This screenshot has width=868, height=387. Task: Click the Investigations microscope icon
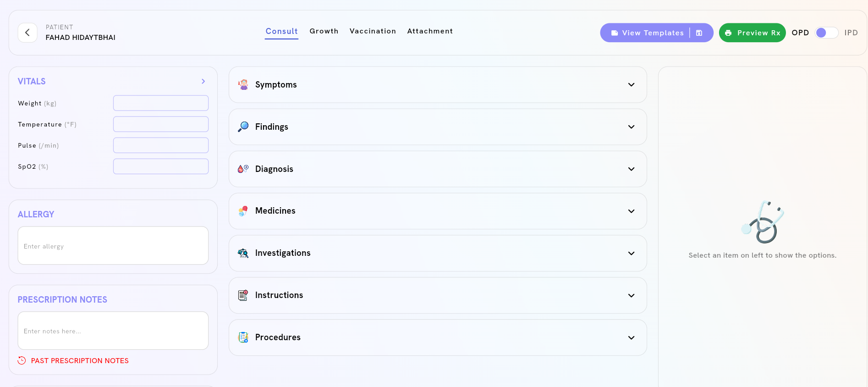(x=243, y=253)
